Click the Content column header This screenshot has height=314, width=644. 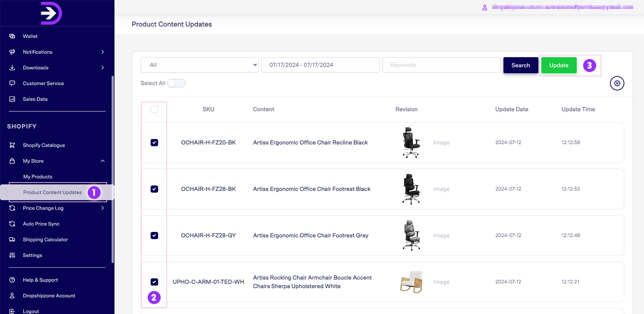(x=264, y=109)
